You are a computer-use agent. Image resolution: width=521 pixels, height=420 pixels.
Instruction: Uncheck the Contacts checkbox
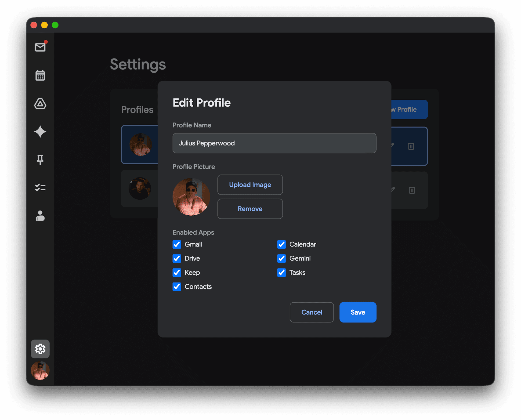tap(177, 287)
